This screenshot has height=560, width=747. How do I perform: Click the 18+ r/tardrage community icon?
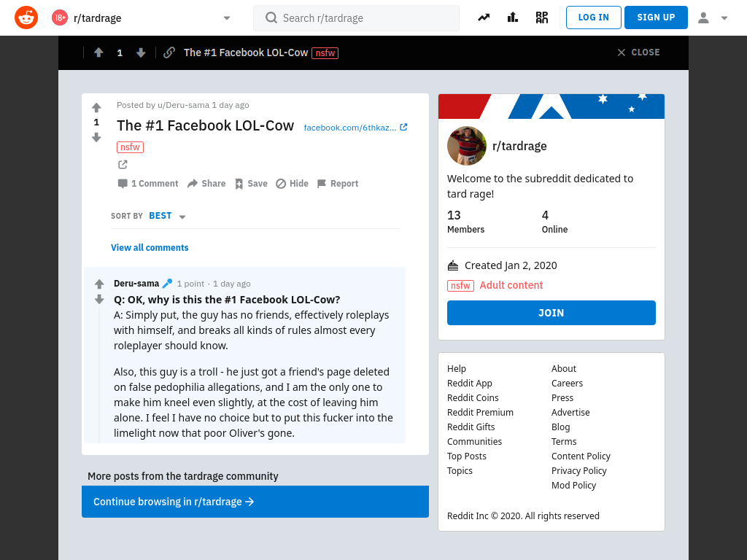[60, 17]
